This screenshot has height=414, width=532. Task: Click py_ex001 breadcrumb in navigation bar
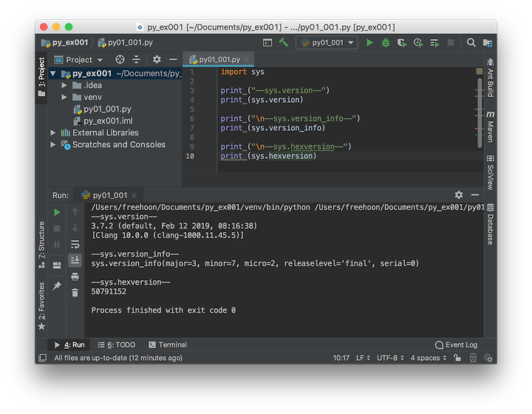click(65, 42)
